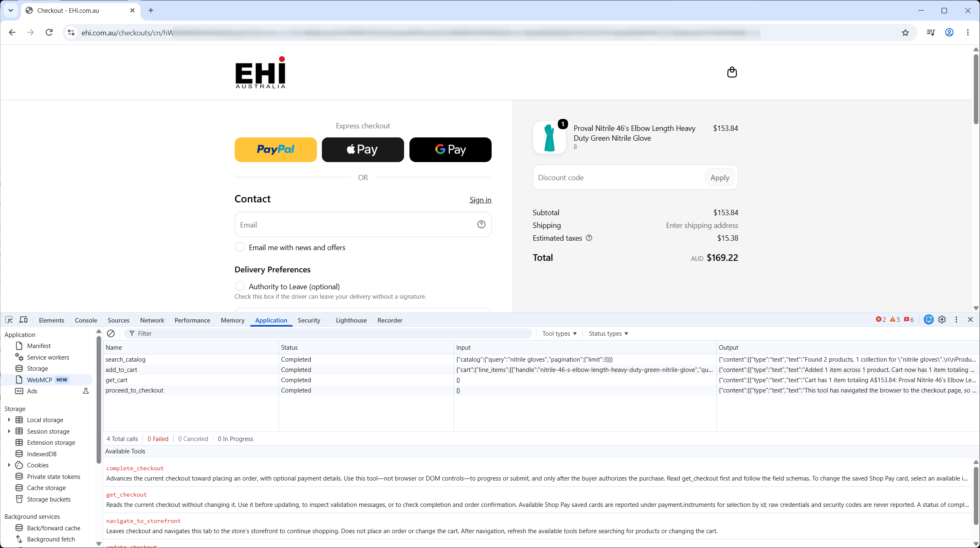Click the estimated taxes info icon
Screen dimensions: 980x548
(589, 238)
